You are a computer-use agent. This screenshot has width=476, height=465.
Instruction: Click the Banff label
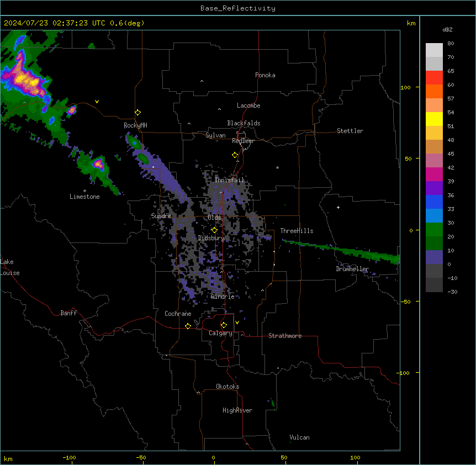[68, 313]
